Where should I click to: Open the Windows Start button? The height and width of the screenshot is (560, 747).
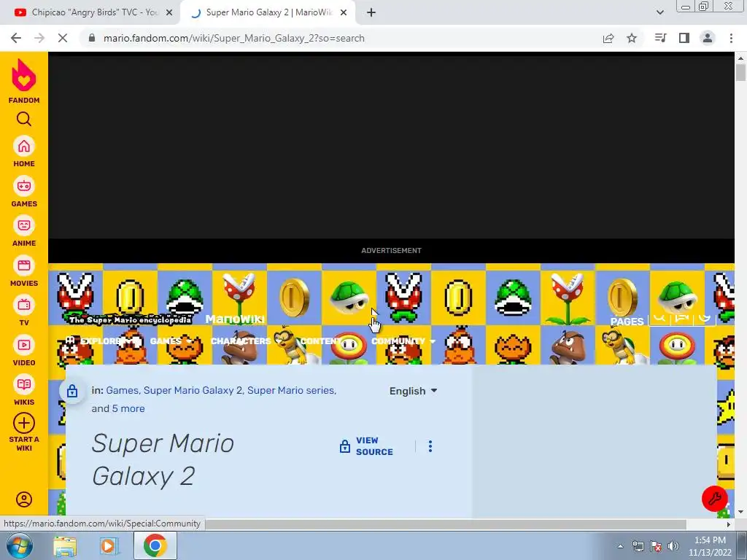(19, 545)
